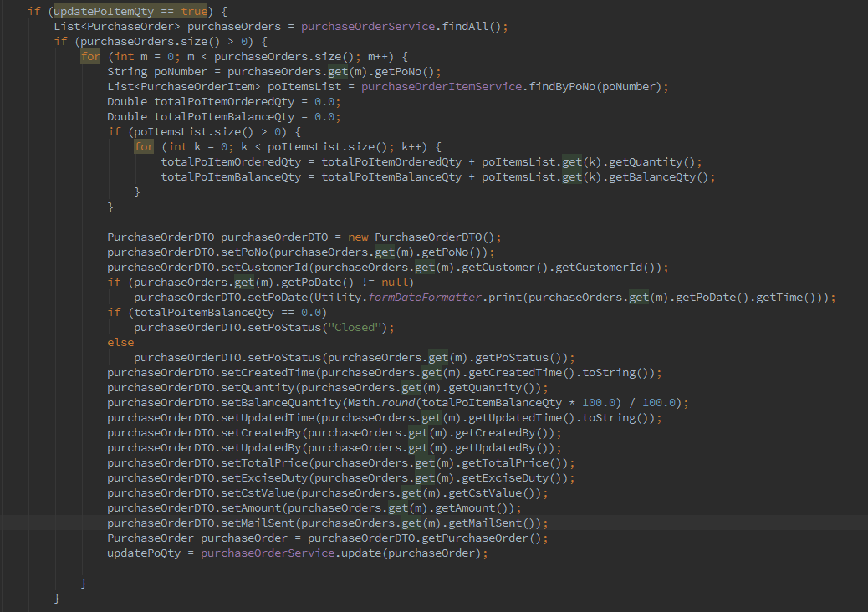
Task: Click 'List<PurchaseOrderItem>' type declaration
Action: point(184,86)
